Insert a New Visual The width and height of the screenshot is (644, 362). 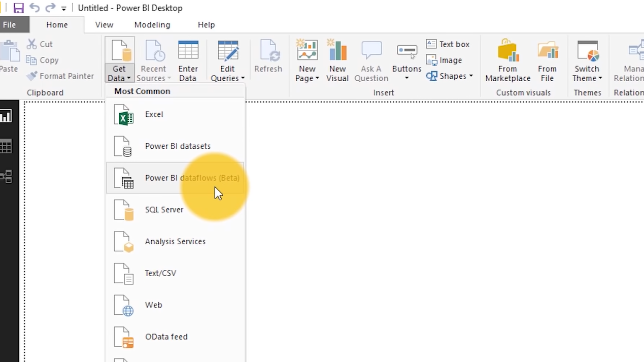(x=337, y=60)
